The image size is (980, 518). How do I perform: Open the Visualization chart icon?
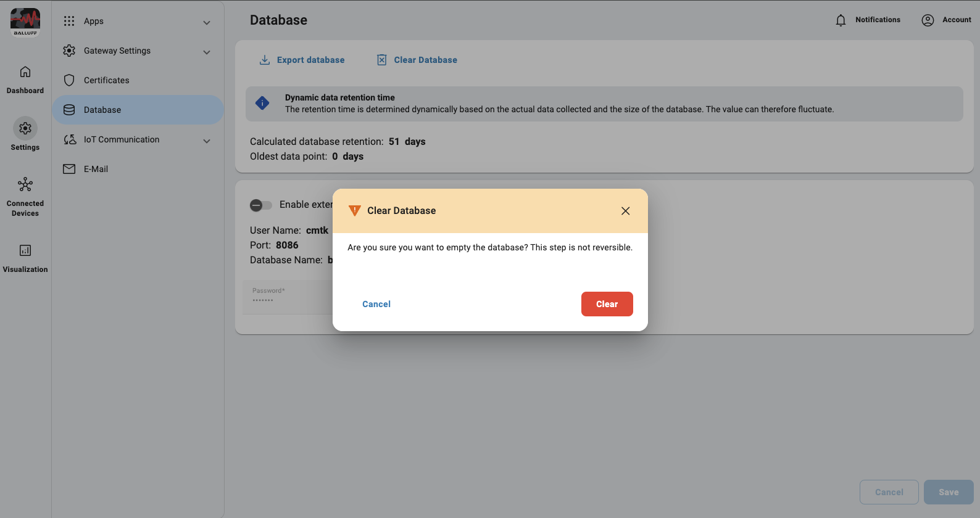point(25,250)
